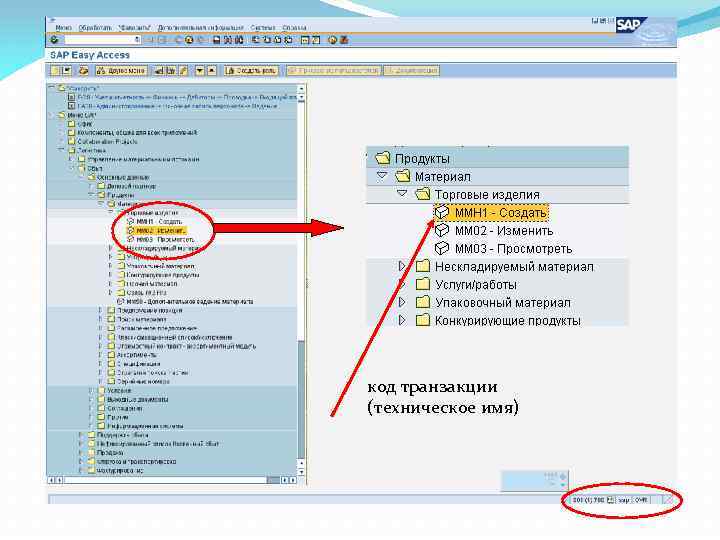The width and height of the screenshot is (720, 540).
Task: Move favorite up with black up arrow
Action: click(x=212, y=71)
